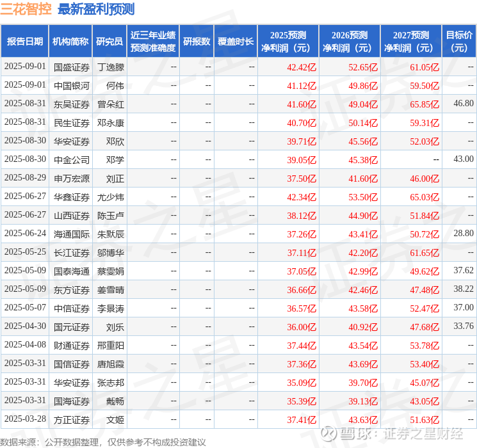Click the 海通国际 institution cell
The width and height of the screenshot is (477, 448).
(72, 234)
